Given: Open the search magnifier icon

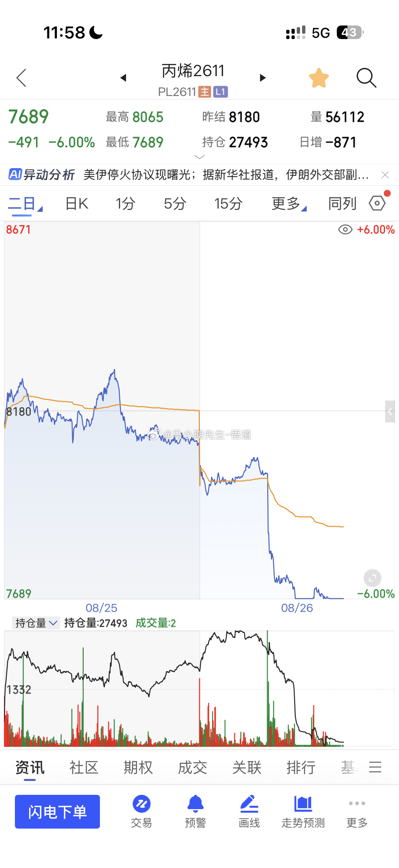Looking at the screenshot, I should 366,78.
